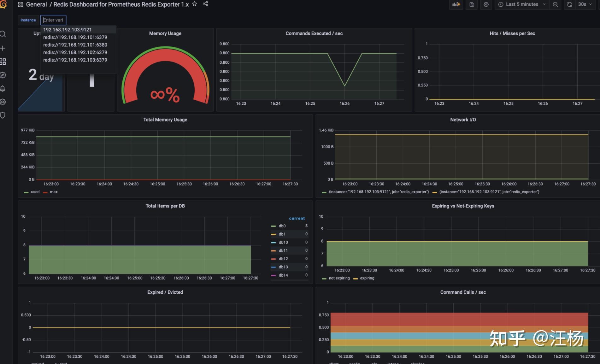Viewport: 600px width, 364px height.
Task: Select redis://192.168.192.101:6379 from instance list
Action: tap(75, 37)
